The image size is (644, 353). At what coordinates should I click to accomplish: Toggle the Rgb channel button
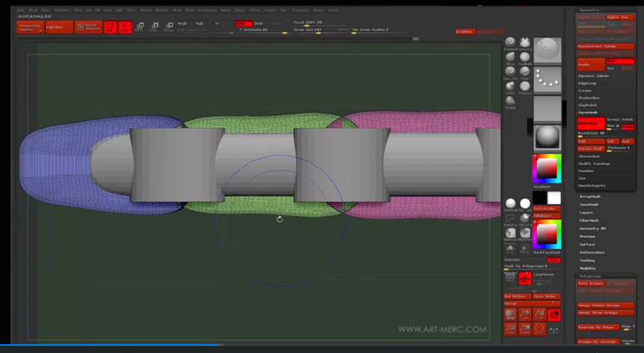coord(200,23)
